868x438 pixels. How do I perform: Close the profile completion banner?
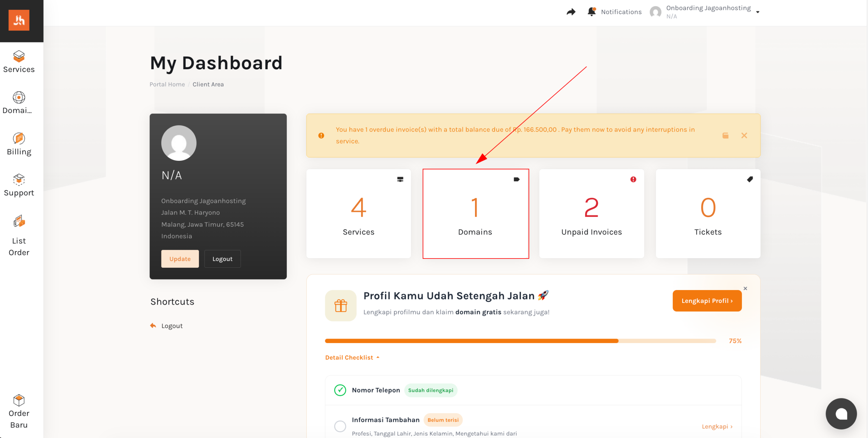click(745, 288)
